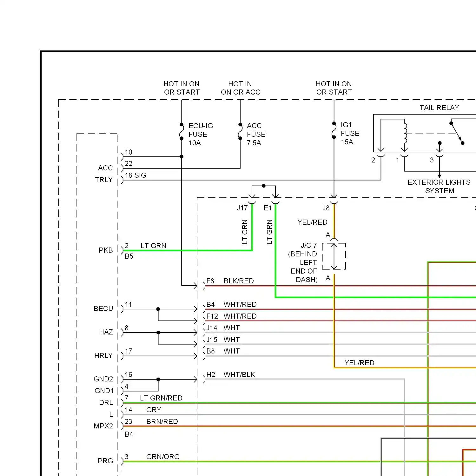The width and height of the screenshot is (476, 476).
Task: Select pin number 10 above ACC
Action: point(129,152)
